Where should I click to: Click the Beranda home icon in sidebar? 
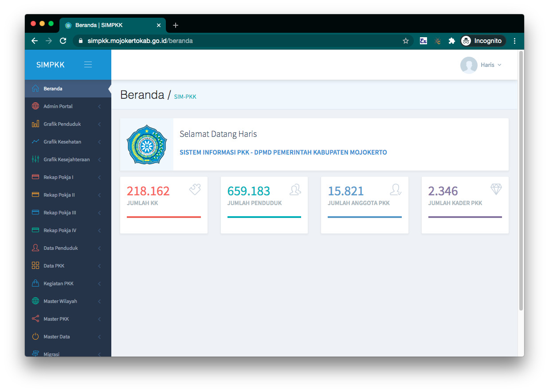pyautogui.click(x=35, y=89)
